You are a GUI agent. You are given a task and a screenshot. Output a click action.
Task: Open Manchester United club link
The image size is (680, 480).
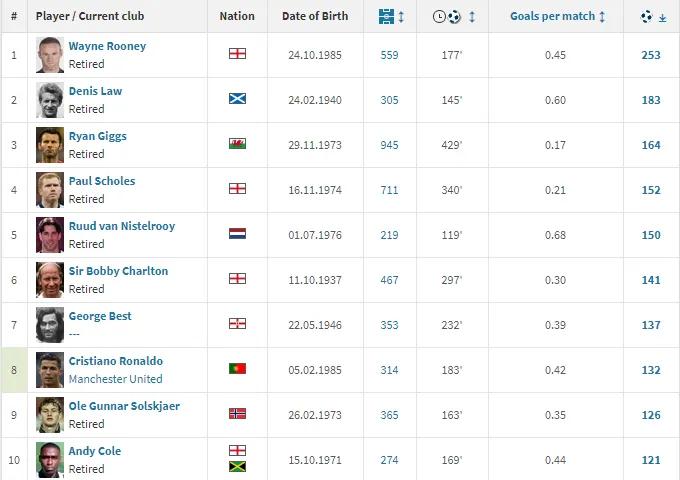click(115, 379)
